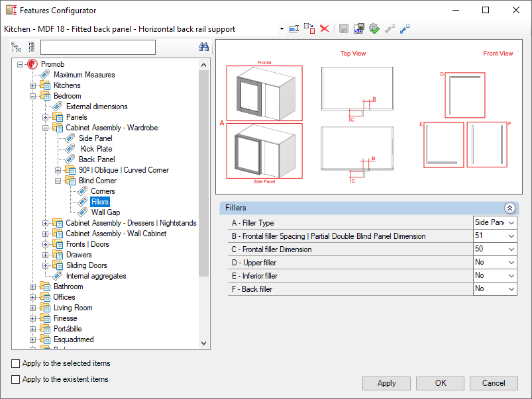The height and width of the screenshot is (399, 532).
Task: Click the Corners tag icon
Action: [82, 191]
